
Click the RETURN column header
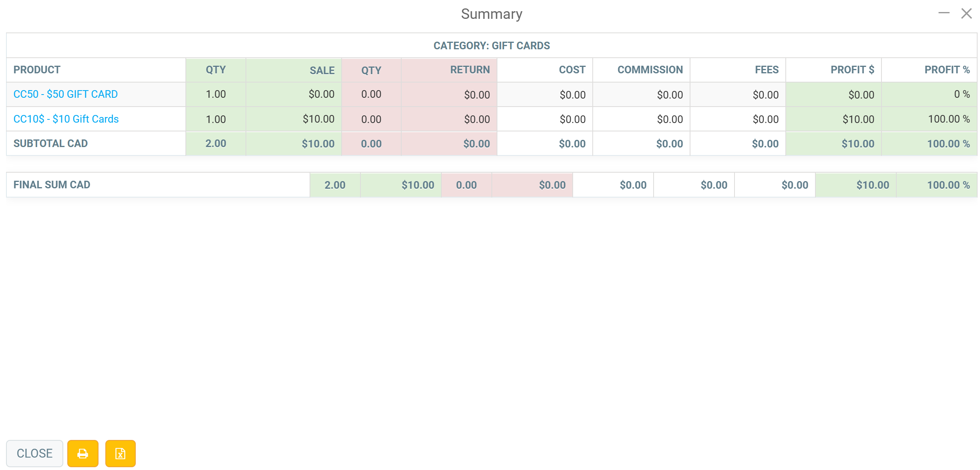470,70
